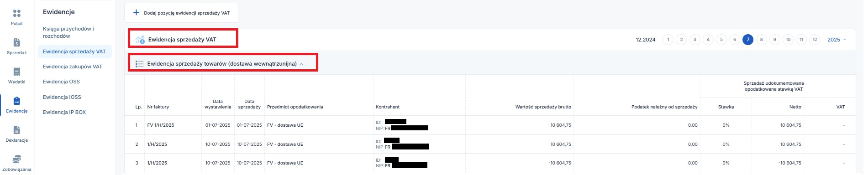Open the 2025 year dropdown
This screenshot has width=868, height=175.
click(836, 40)
